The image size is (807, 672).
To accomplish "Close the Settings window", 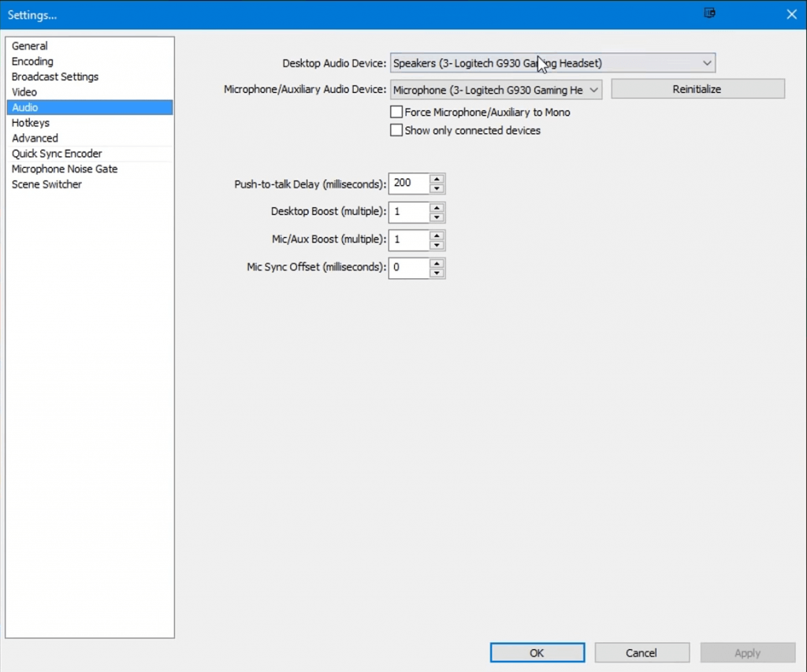I will tap(791, 14).
